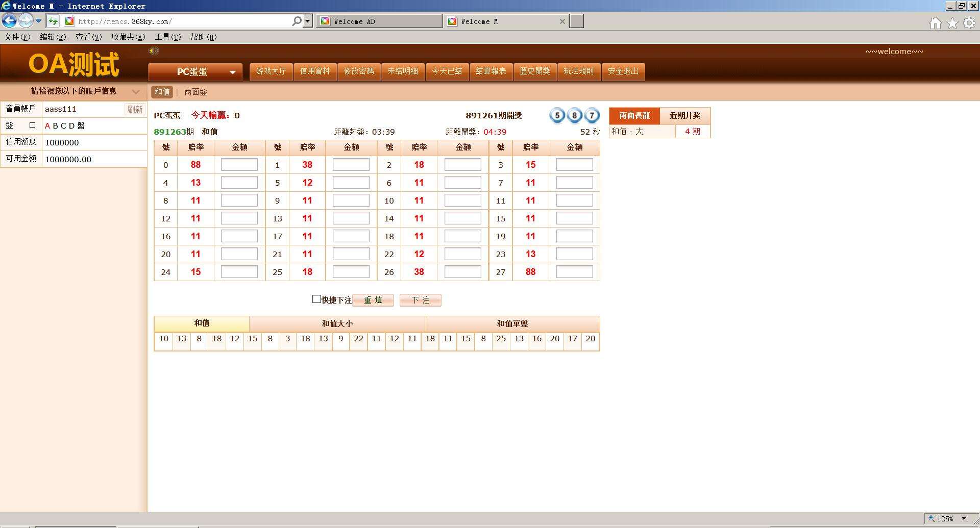The width and height of the screenshot is (980, 528).
Task: Open the recent pages dropdown arrow
Action: 38,21
